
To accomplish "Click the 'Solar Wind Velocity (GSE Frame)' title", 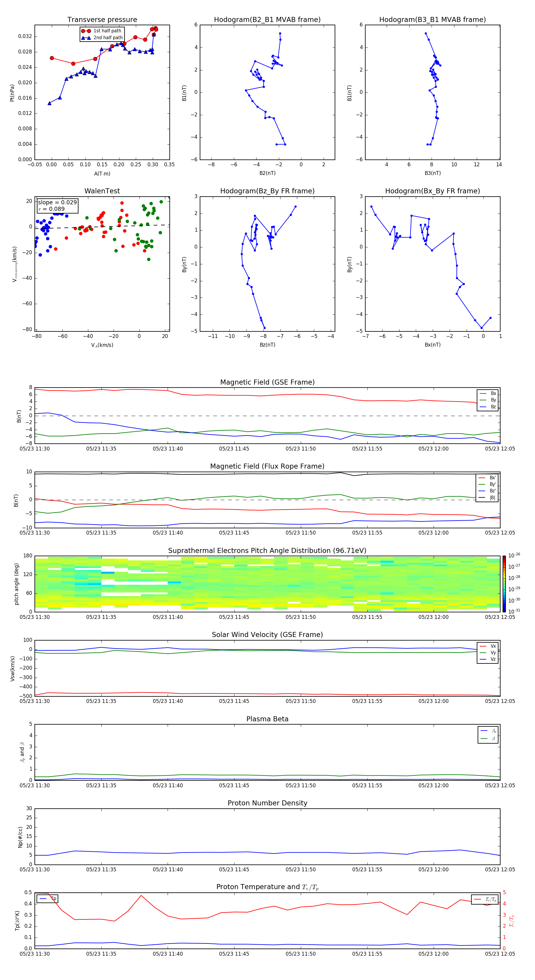I will click(267, 635).
